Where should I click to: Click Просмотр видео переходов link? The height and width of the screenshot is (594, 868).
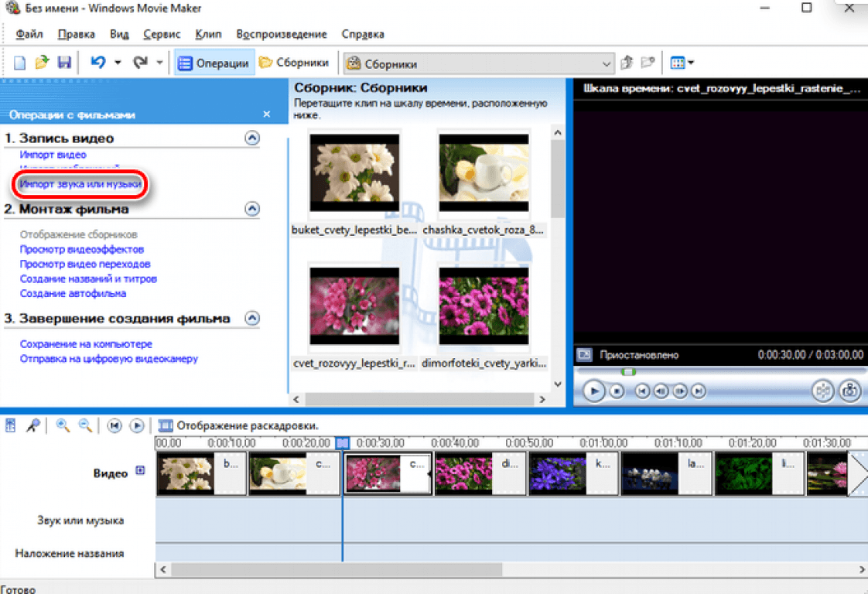(85, 264)
